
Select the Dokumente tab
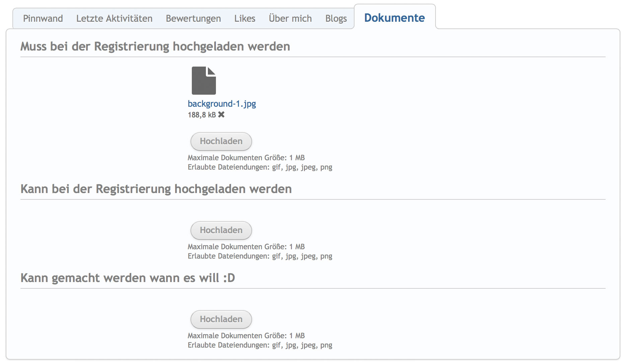394,18
